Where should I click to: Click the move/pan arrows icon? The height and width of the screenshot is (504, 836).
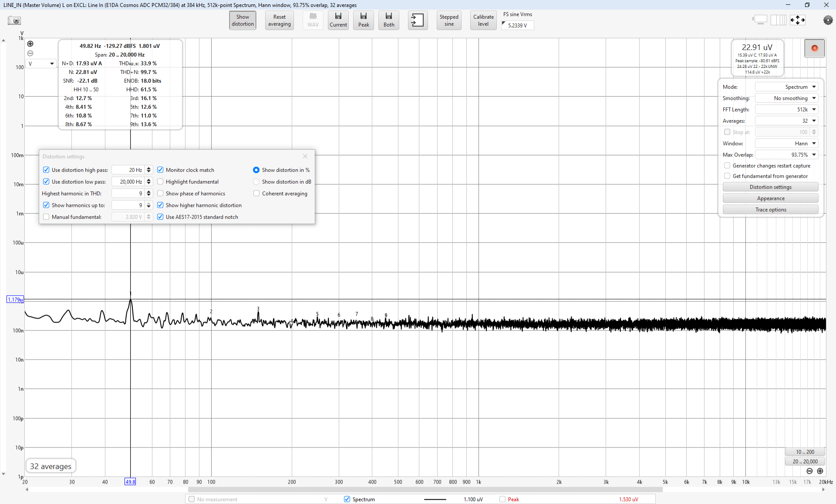(798, 20)
